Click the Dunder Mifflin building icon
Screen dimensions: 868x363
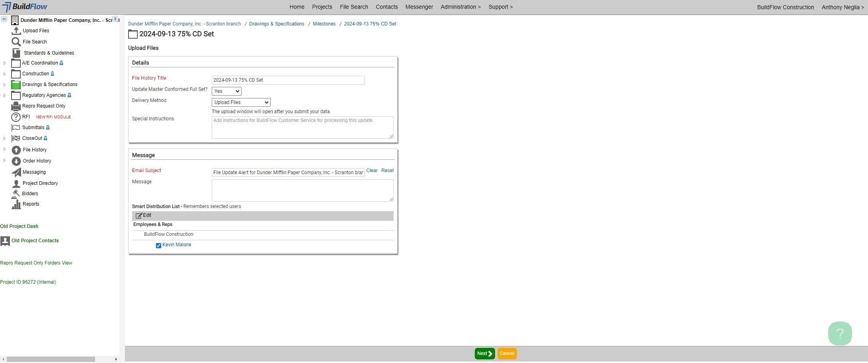point(15,20)
